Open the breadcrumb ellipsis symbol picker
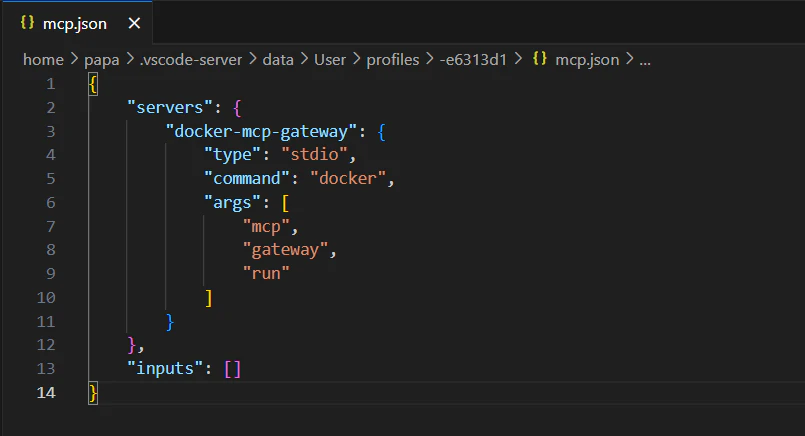This screenshot has width=805, height=436. (x=645, y=61)
